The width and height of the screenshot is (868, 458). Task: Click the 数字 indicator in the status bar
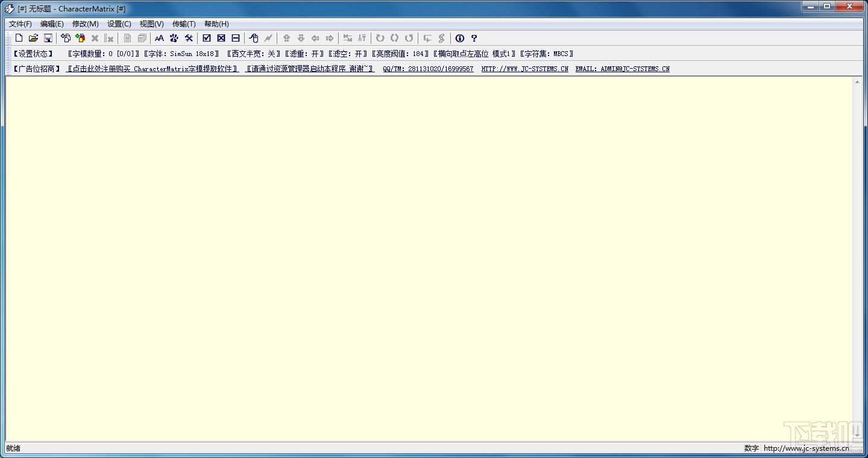(751, 448)
